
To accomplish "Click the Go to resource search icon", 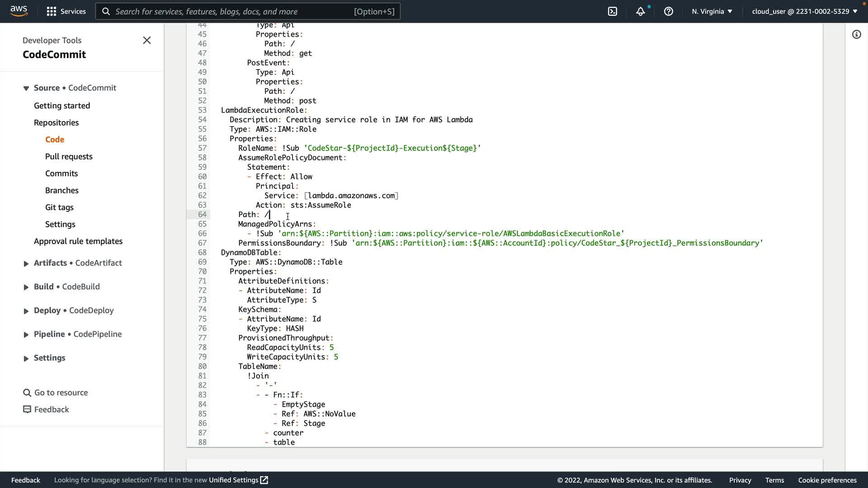I will pyautogui.click(x=27, y=393).
